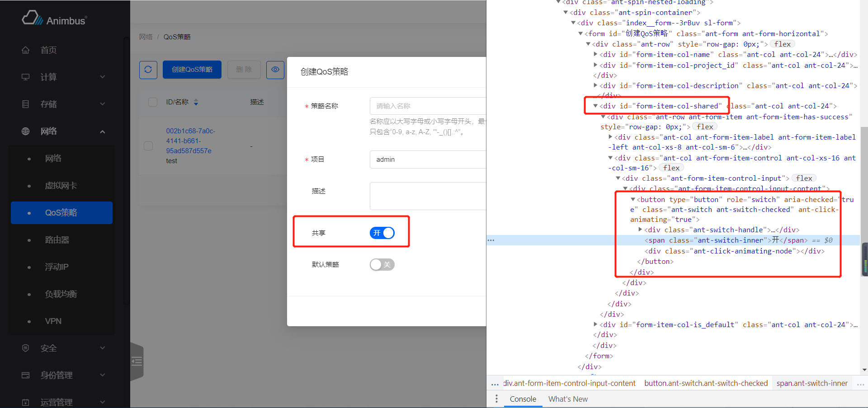The image size is (868, 408).
Task: Click the Animbus logo
Action: point(55,19)
